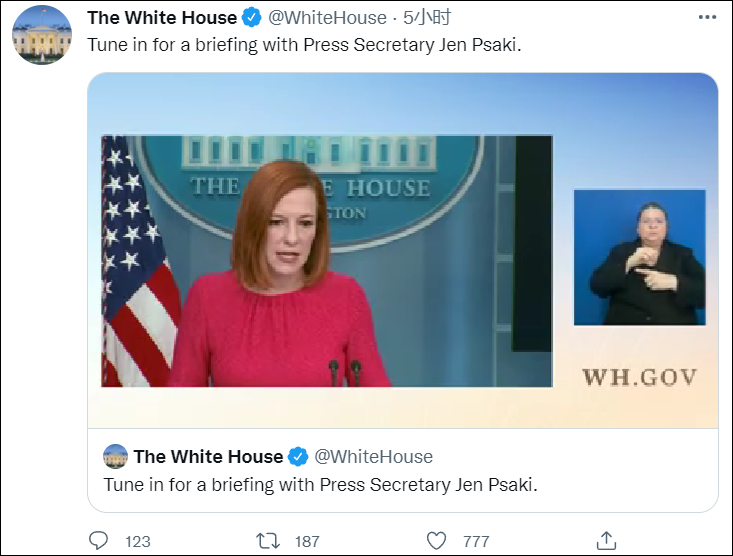Open the quoted tweet text about Jen Psaki
This screenshot has width=733, height=556.
pyautogui.click(x=321, y=485)
